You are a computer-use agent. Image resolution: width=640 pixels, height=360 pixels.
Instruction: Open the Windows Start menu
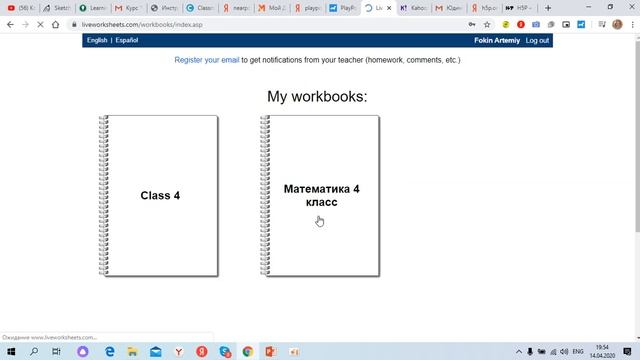11,351
